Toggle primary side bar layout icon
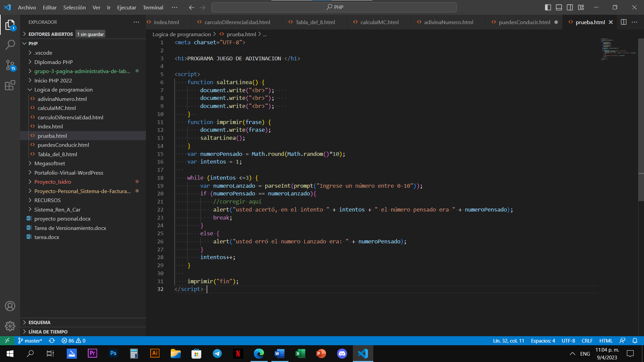The image size is (644, 362). (548, 7)
